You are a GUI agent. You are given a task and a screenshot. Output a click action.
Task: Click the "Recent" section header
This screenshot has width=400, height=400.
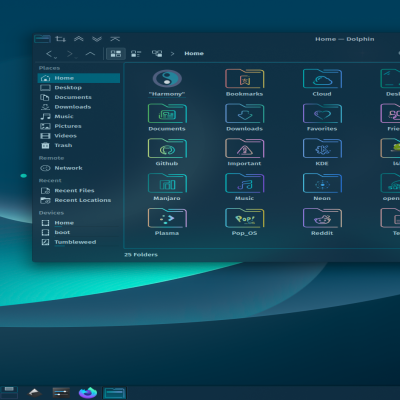coord(50,181)
